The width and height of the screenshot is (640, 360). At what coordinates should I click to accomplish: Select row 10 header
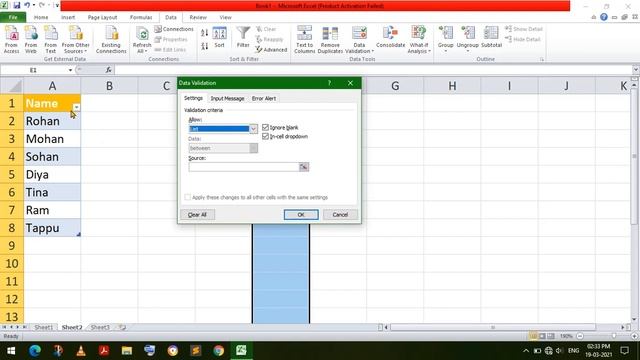click(x=12, y=264)
